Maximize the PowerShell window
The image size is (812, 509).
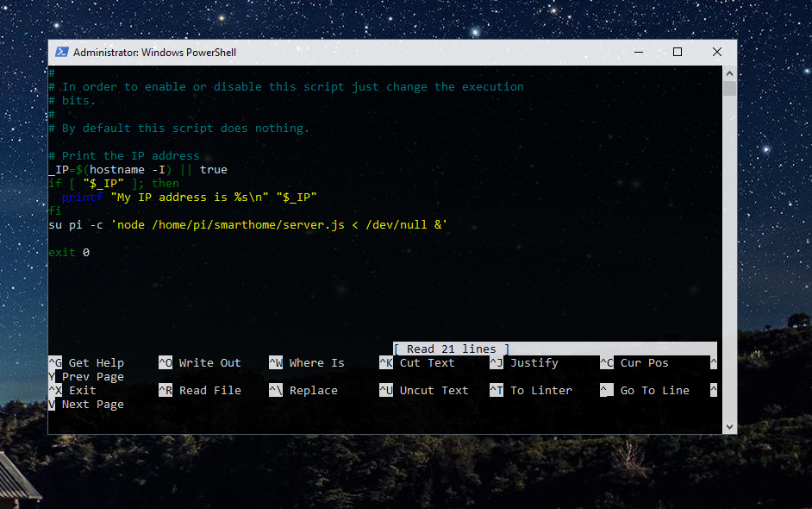coord(678,53)
